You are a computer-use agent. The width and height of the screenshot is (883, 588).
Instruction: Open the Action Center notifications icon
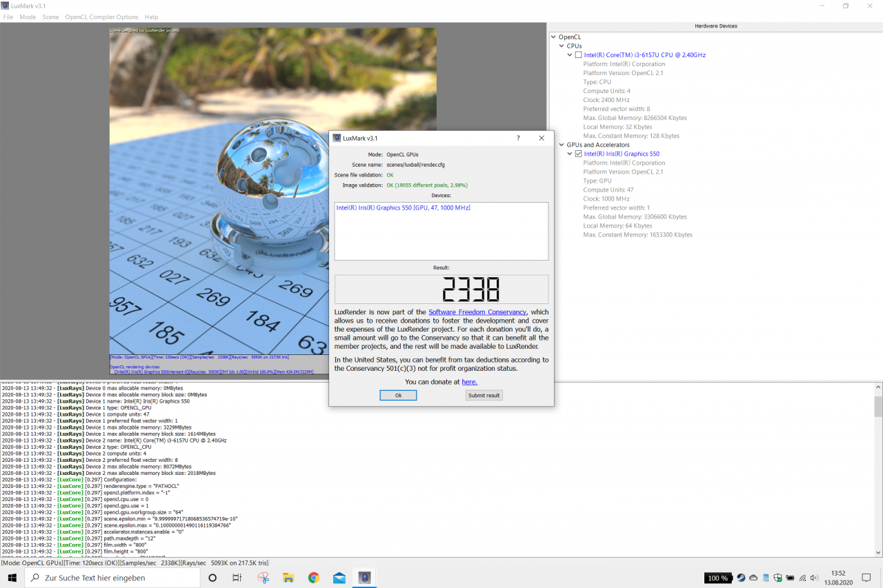(865, 578)
